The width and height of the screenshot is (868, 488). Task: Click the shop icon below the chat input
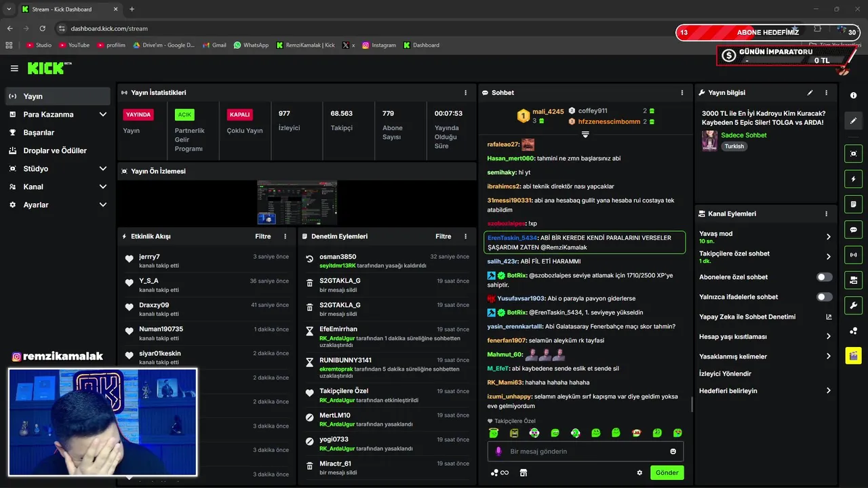click(x=523, y=473)
